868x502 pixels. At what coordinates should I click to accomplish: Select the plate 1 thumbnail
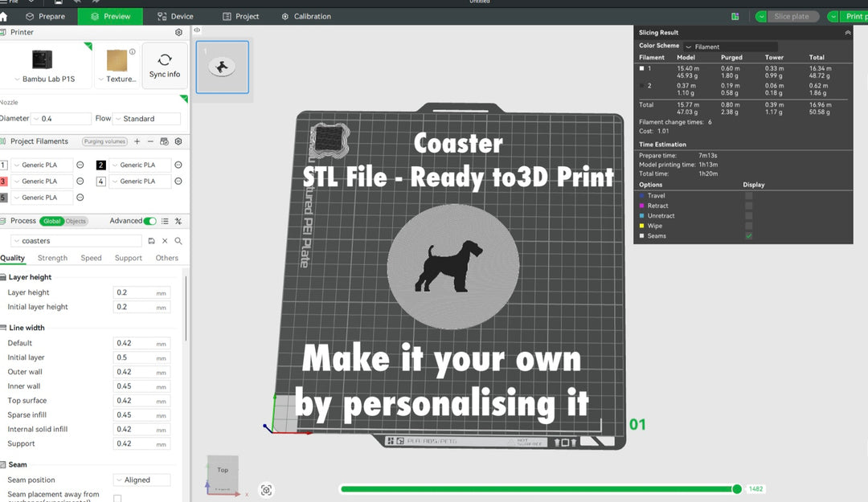point(222,67)
